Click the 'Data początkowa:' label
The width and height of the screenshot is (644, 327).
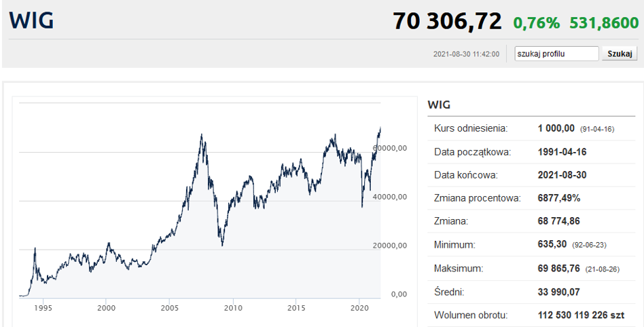point(472,152)
